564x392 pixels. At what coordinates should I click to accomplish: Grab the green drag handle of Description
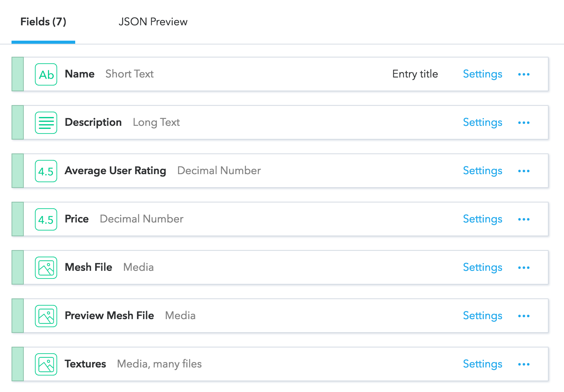tap(18, 123)
